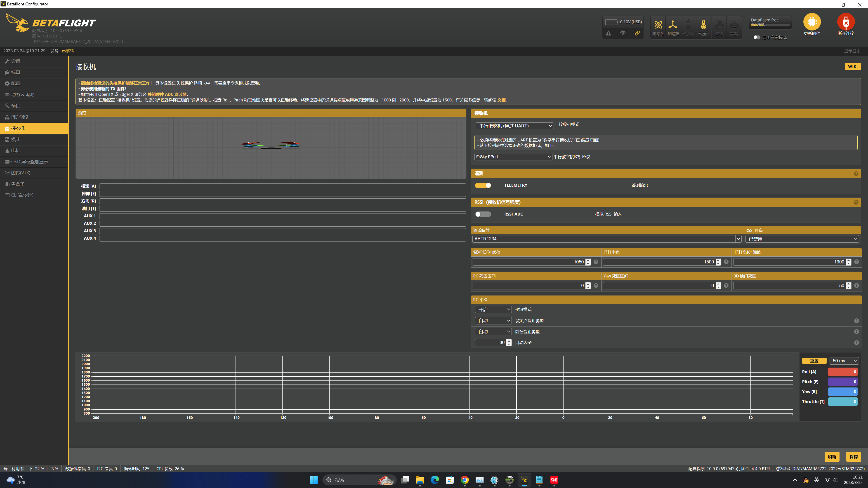868x488 pixels.
Task: Disable the TELEMETRY toggle
Action: (x=483, y=185)
